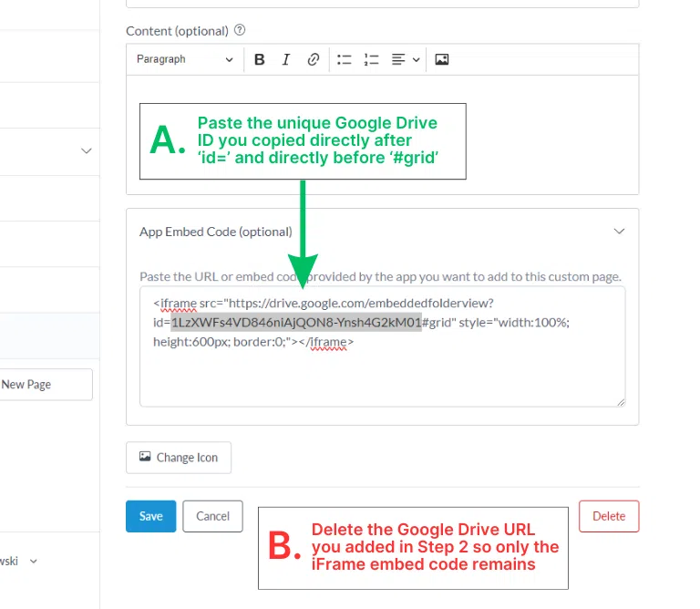Screen dimensions: 700x609
Task: Click the help icon beside Content (optional)
Action: pos(240,30)
